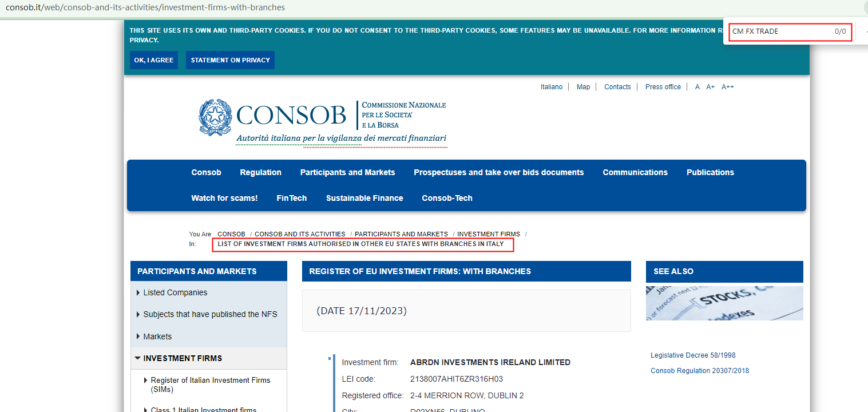Set normal font size with A
Viewport: 868px width, 412px height.
click(697, 87)
